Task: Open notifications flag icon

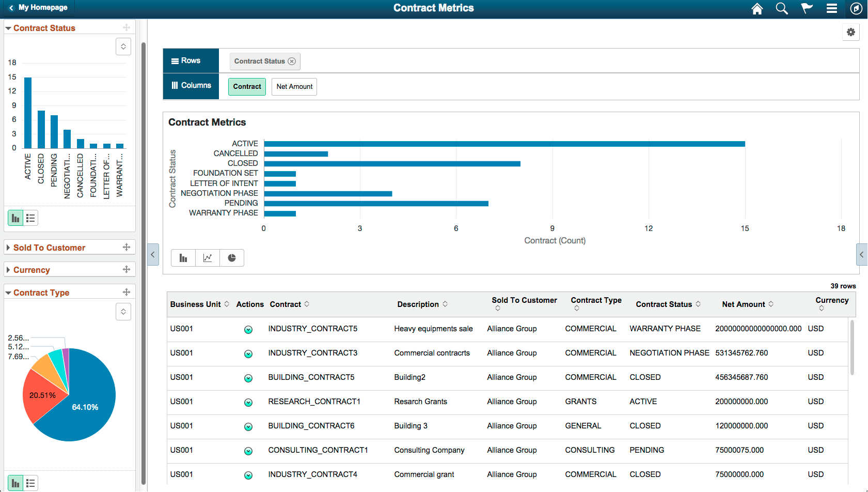Action: [x=807, y=8]
